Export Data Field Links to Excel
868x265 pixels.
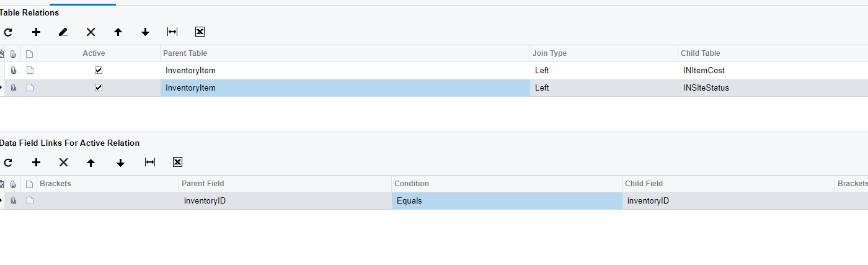(x=177, y=162)
